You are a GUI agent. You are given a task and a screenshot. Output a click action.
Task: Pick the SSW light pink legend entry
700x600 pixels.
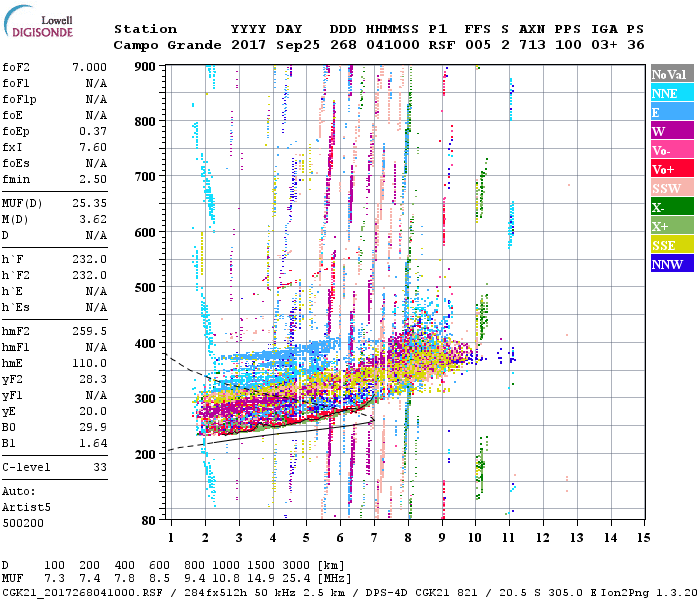(669, 189)
